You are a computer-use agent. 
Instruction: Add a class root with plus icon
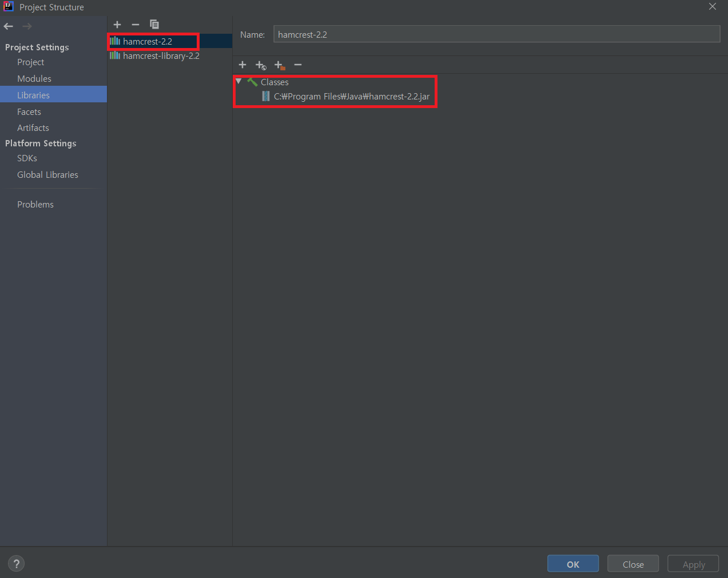click(x=242, y=65)
